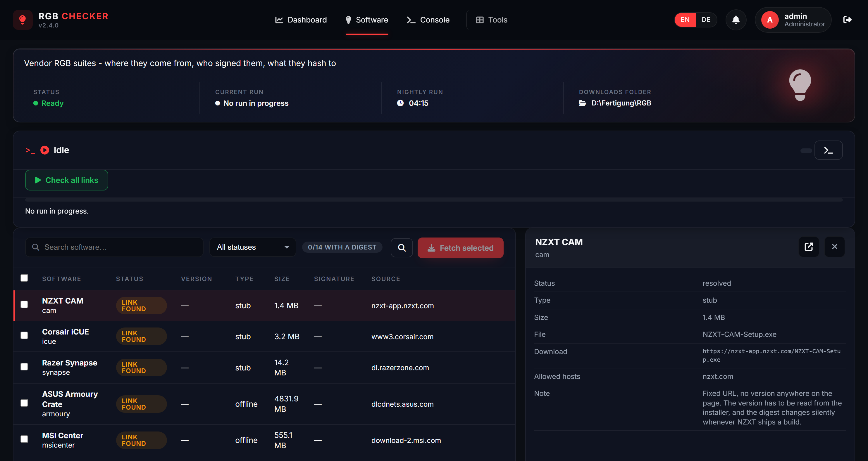This screenshot has width=868, height=461.
Task: Click the Allowed hosts nzxt.com value
Action: 718,377
